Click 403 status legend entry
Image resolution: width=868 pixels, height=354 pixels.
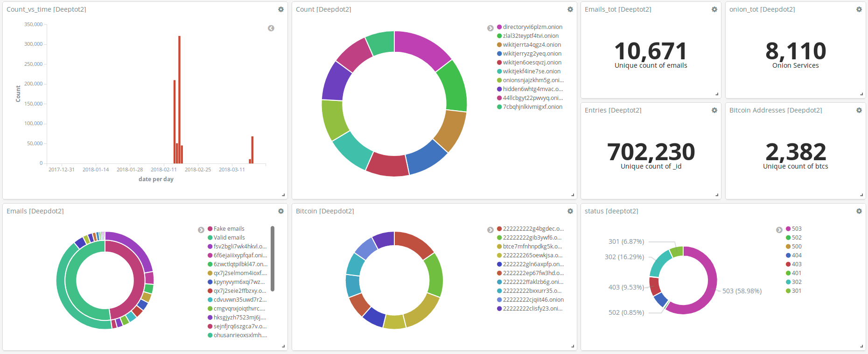coord(794,264)
